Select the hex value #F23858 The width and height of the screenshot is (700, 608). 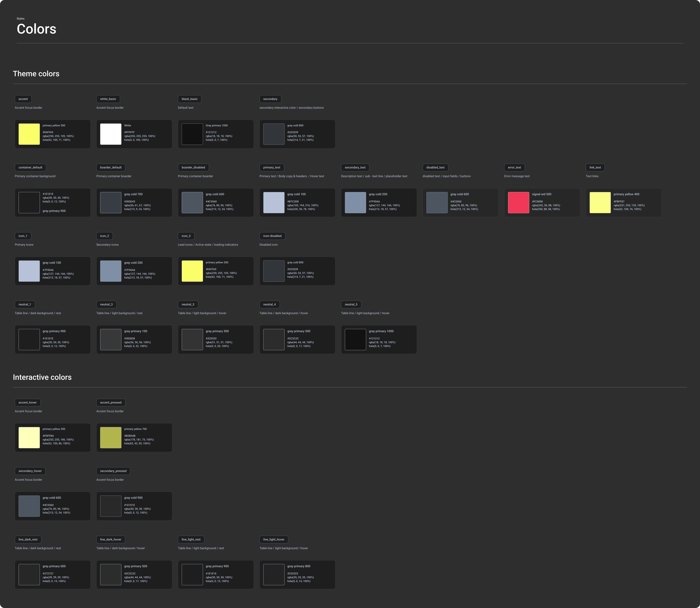(x=537, y=202)
